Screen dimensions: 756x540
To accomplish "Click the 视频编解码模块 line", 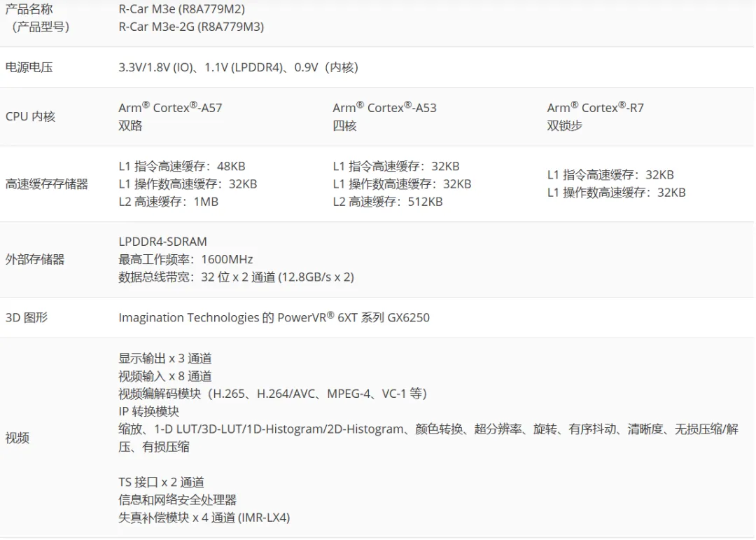I will (x=273, y=394).
